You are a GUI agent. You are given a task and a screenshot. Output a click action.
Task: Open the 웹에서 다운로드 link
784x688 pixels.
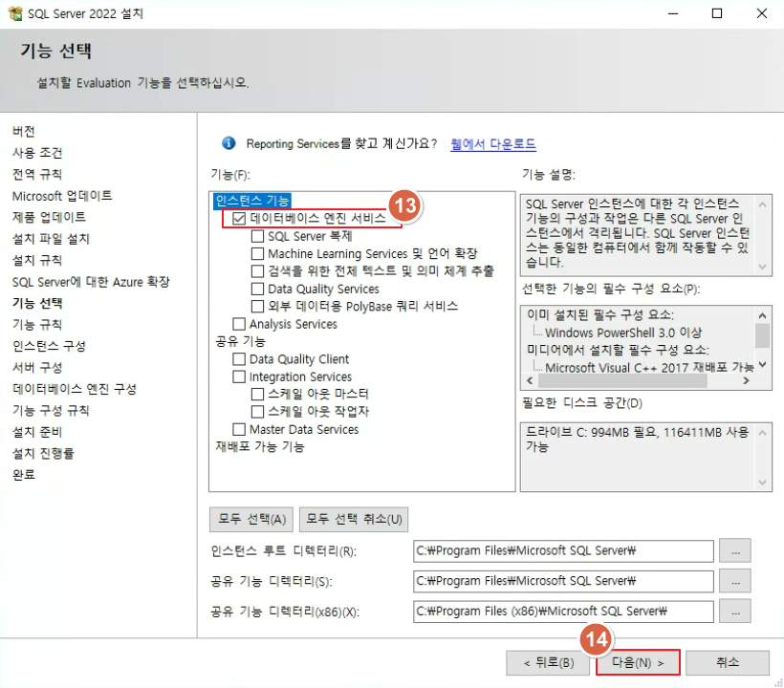(493, 144)
